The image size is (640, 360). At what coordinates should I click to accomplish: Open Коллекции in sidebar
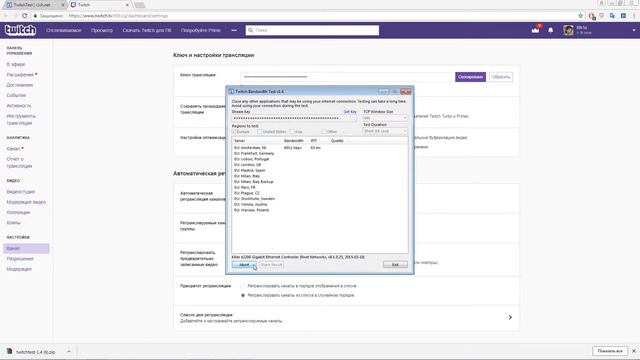pos(18,212)
